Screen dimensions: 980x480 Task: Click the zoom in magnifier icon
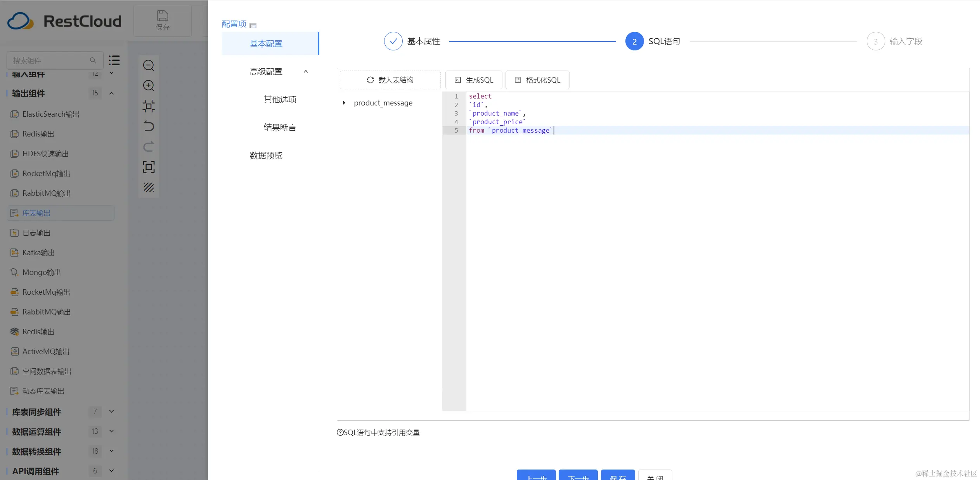[149, 86]
